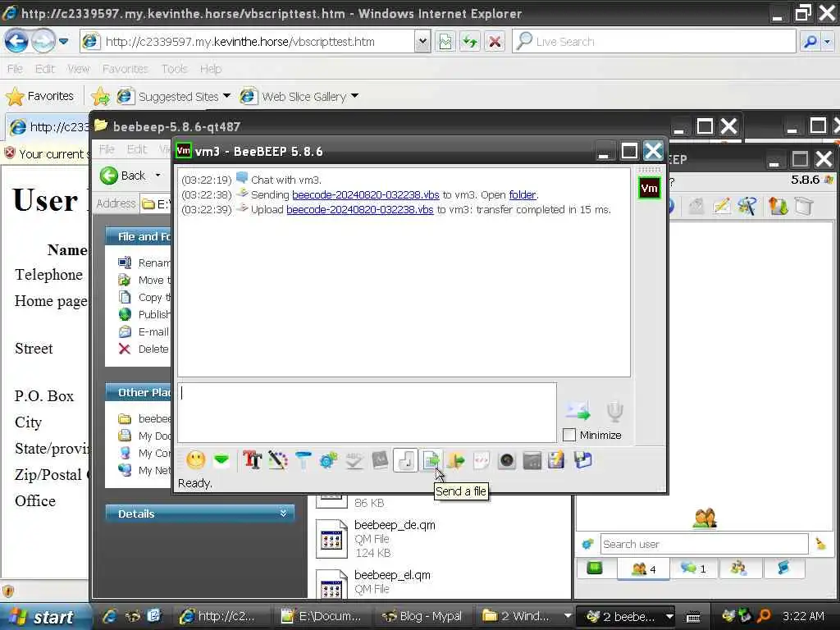Screen dimensions: 840x630
Task: Click the microphone voice message icon
Action: [614, 411]
